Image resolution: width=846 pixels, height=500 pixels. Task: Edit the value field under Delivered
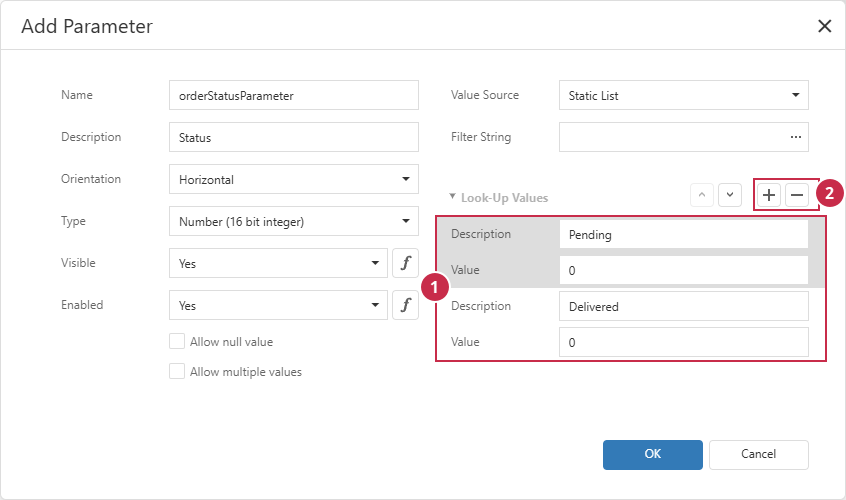pyautogui.click(x=684, y=342)
